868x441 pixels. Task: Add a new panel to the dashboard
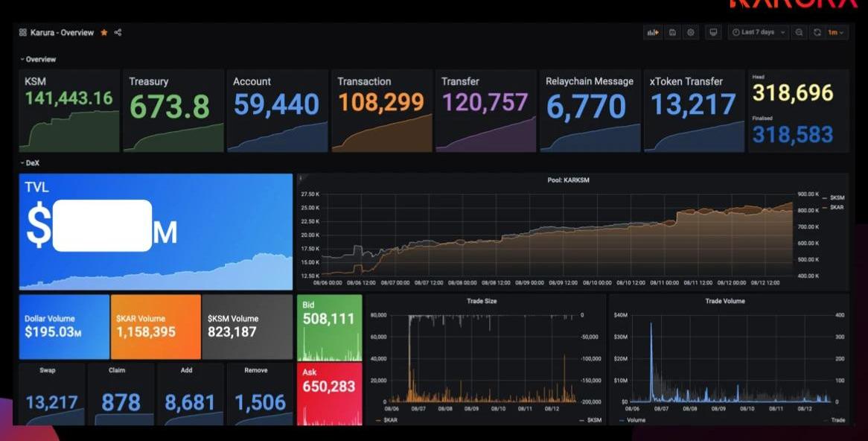pyautogui.click(x=653, y=33)
